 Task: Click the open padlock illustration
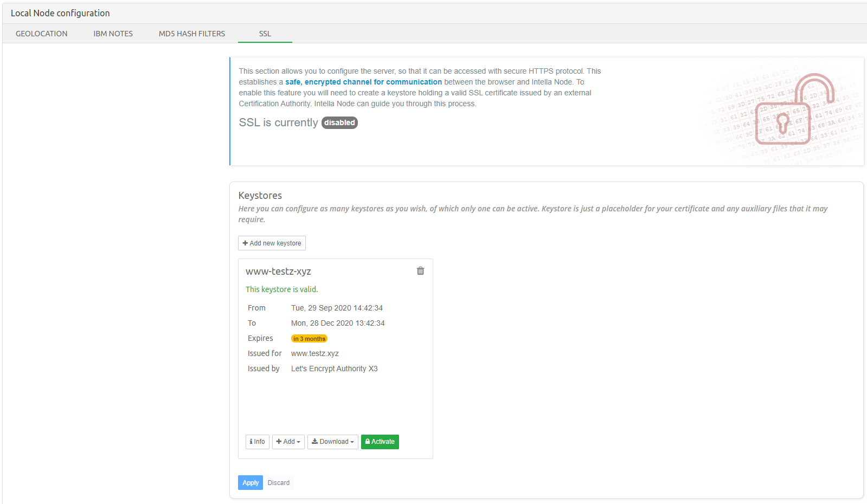tap(787, 110)
